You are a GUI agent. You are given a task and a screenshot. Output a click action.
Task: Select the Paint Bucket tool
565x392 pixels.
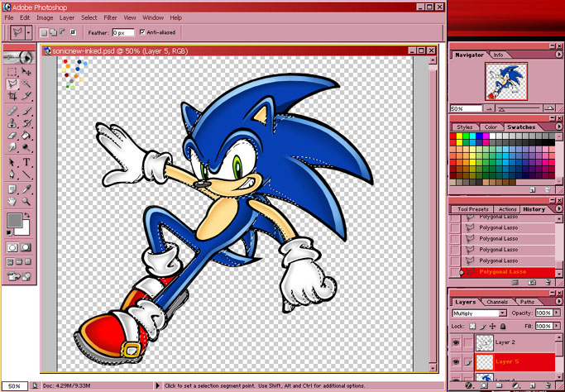point(26,135)
